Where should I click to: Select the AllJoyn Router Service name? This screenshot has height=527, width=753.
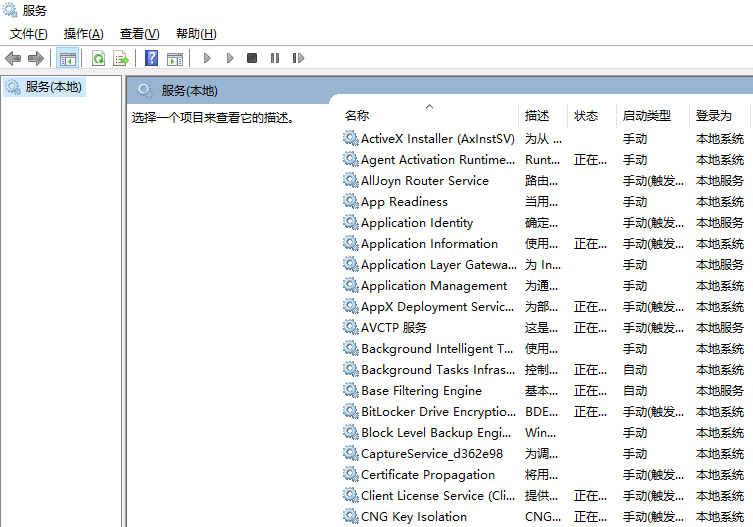pos(425,181)
